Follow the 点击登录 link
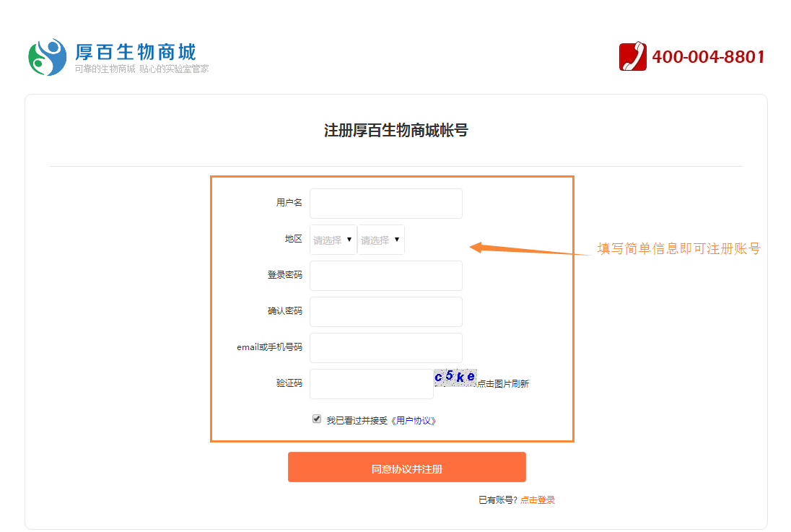 pyautogui.click(x=538, y=500)
